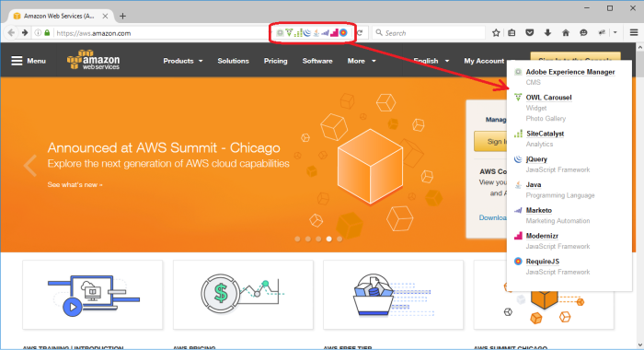Open the Hello chat smiley icon
Image resolution: width=644 pixels, height=350 pixels.
(583, 33)
